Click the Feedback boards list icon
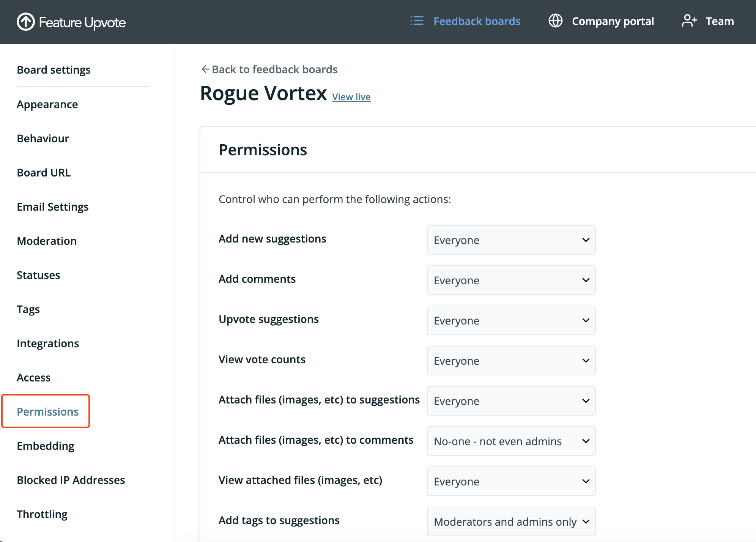 417,21
